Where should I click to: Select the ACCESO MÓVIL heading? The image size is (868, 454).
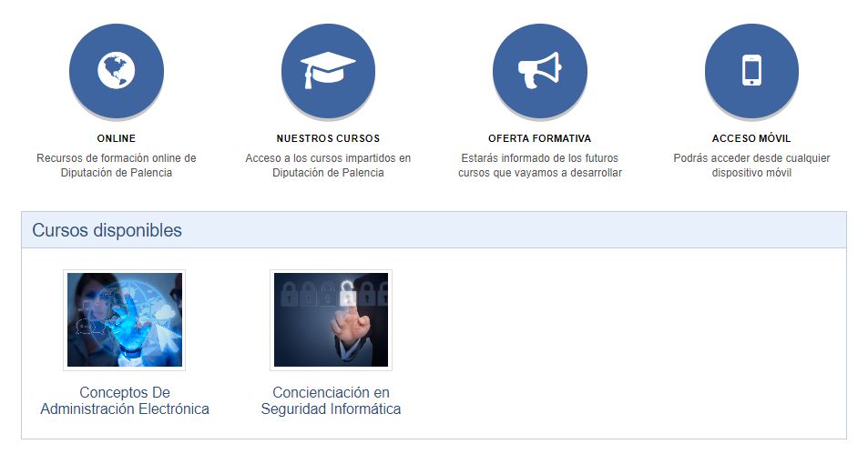751,138
